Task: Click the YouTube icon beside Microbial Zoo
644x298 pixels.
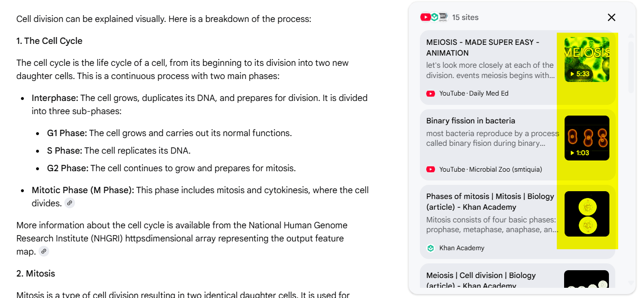Action: [x=431, y=169]
